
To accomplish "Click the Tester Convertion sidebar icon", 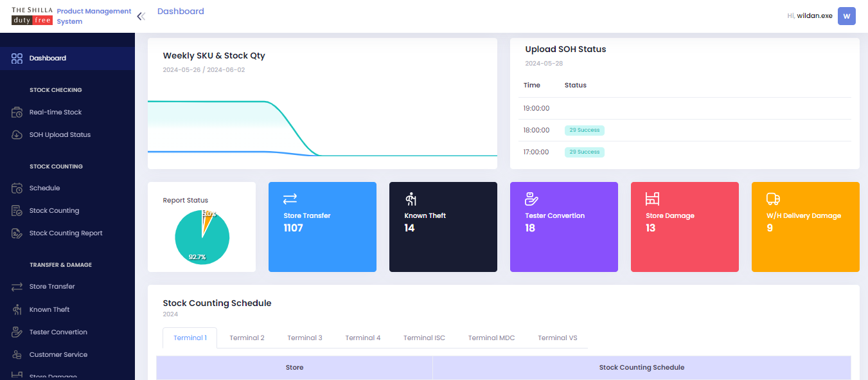I will point(17,332).
